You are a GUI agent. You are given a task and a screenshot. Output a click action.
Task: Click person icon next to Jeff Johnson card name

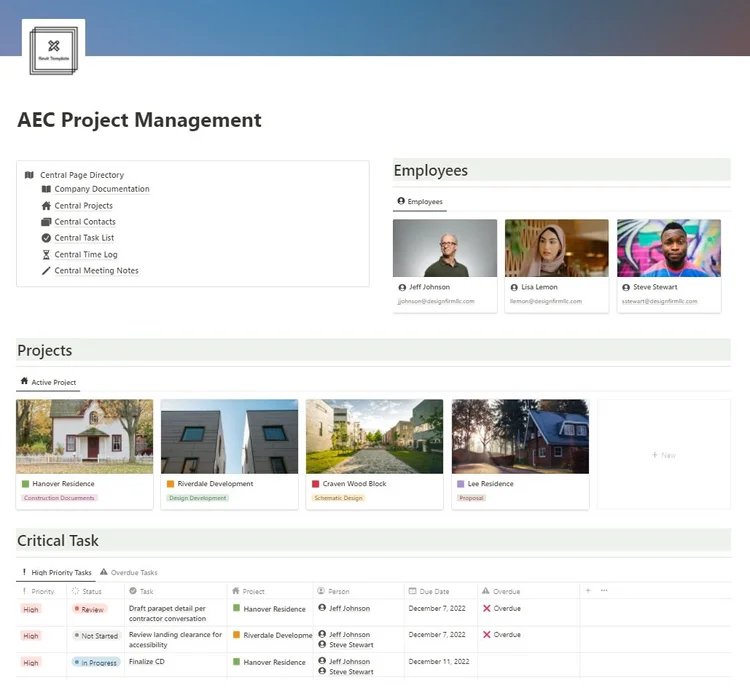click(402, 288)
